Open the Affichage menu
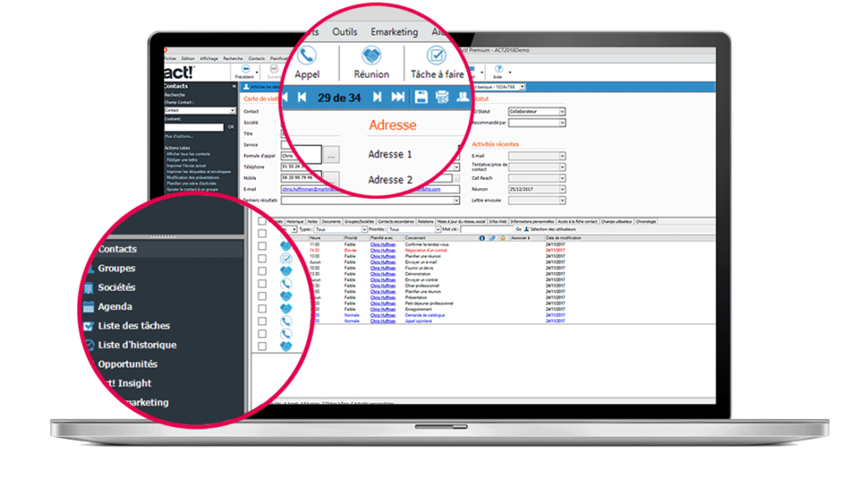The height and width of the screenshot is (488, 868). tap(209, 58)
